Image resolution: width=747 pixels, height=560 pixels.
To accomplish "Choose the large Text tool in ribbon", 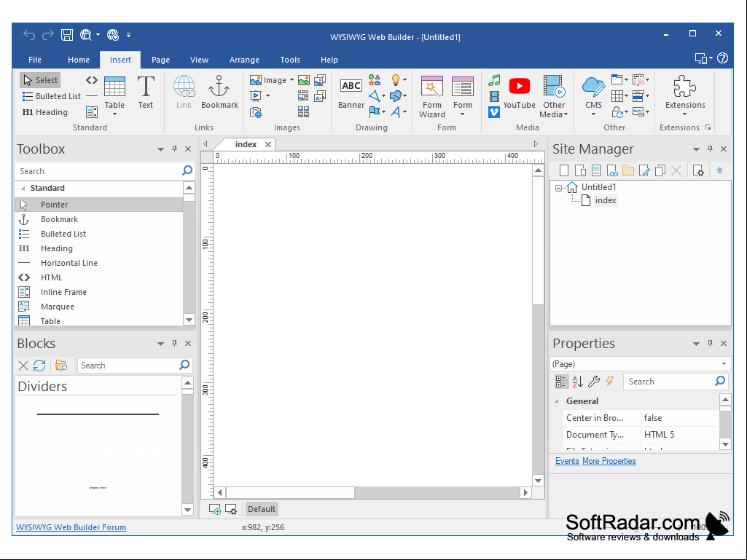I will [146, 92].
